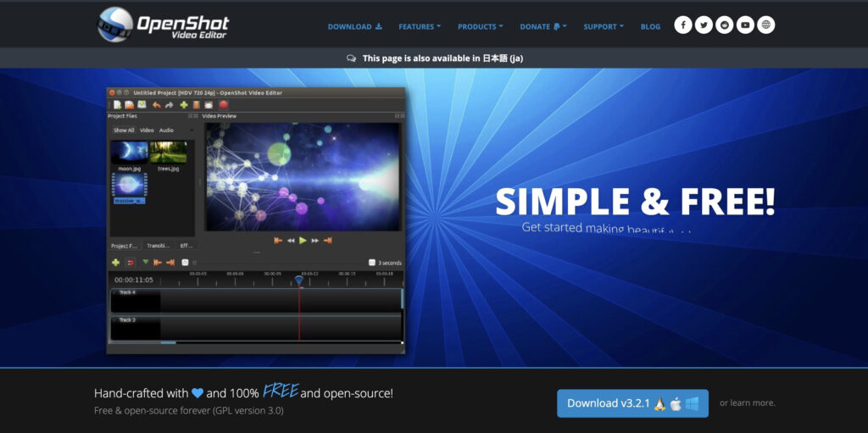
Task: Click the video preview image area
Action: click(303, 176)
